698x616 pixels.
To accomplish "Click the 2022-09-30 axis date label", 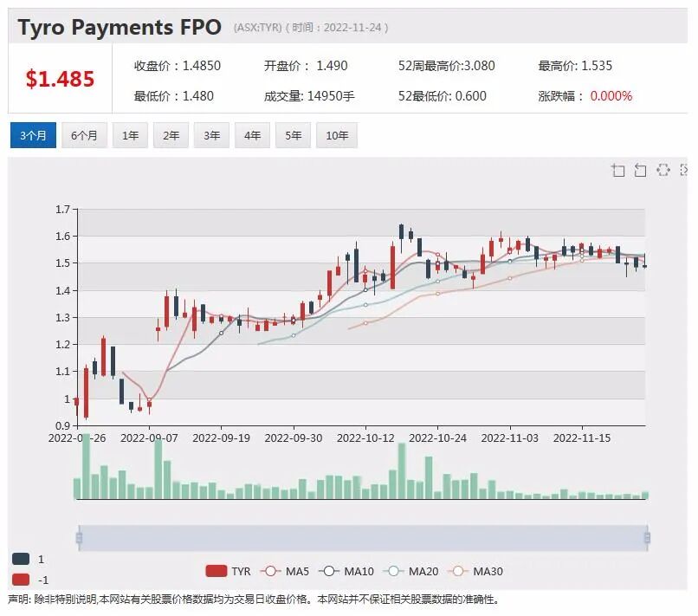I will (294, 438).
